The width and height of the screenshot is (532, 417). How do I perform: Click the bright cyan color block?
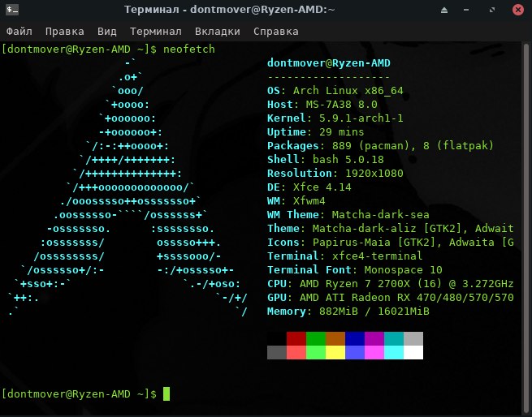click(x=394, y=352)
